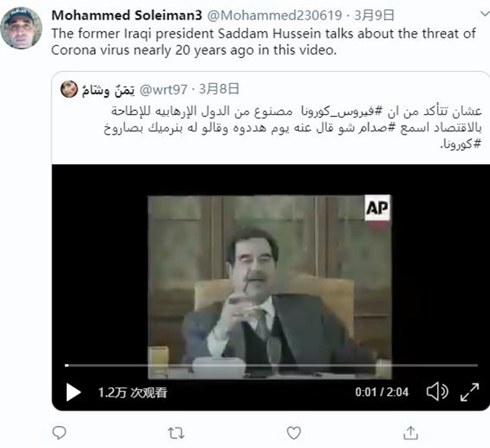Expand the video to fullscreen
Image resolution: width=490 pixels, height=448 pixels.
coord(470,393)
